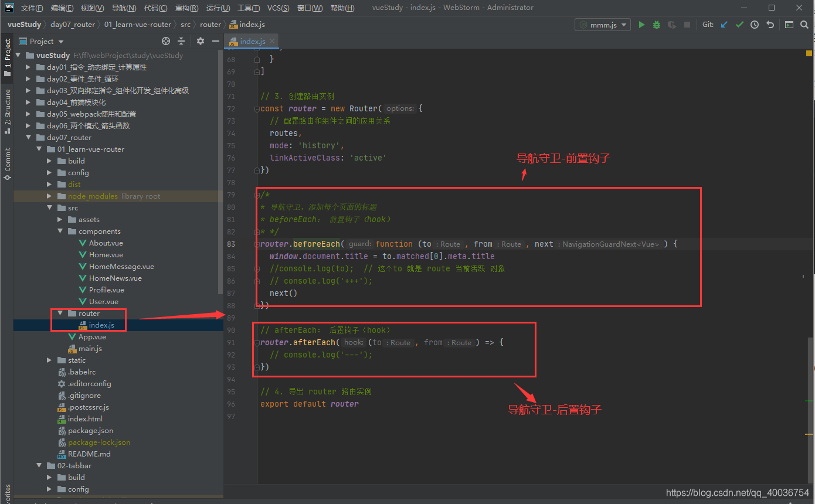Screen dimensions: 815x504
Task: Close the index.js editor tab
Action: click(273, 41)
